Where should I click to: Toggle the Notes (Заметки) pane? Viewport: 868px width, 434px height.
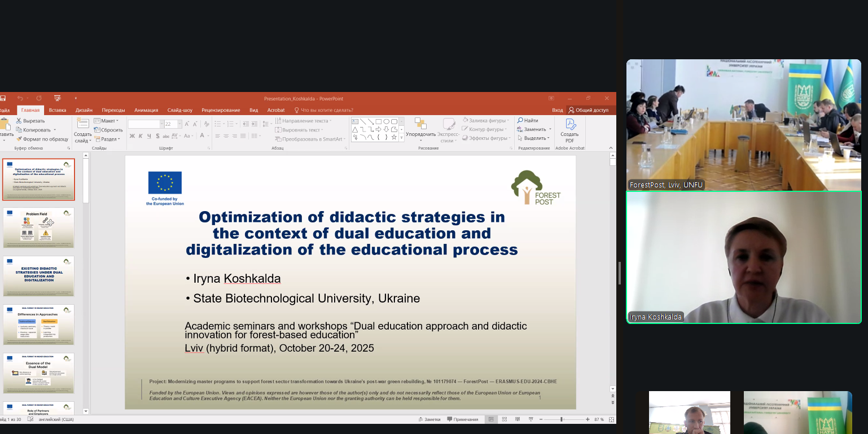429,419
